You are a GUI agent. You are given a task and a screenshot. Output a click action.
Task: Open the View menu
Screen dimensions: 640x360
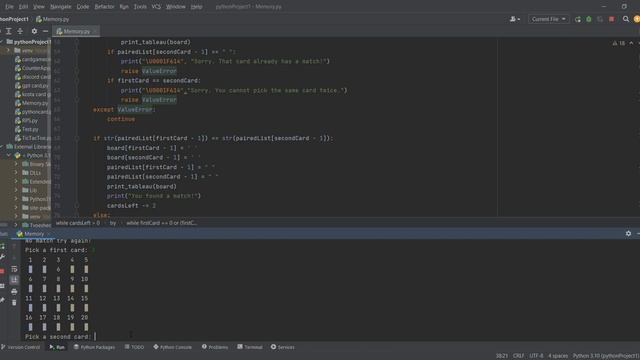click(x=39, y=7)
